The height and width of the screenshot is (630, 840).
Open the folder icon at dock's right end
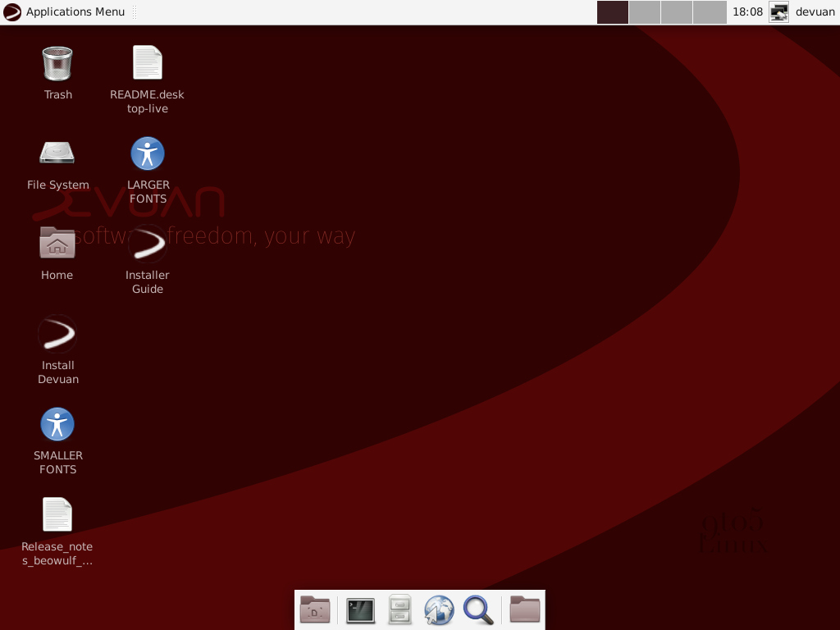525,609
